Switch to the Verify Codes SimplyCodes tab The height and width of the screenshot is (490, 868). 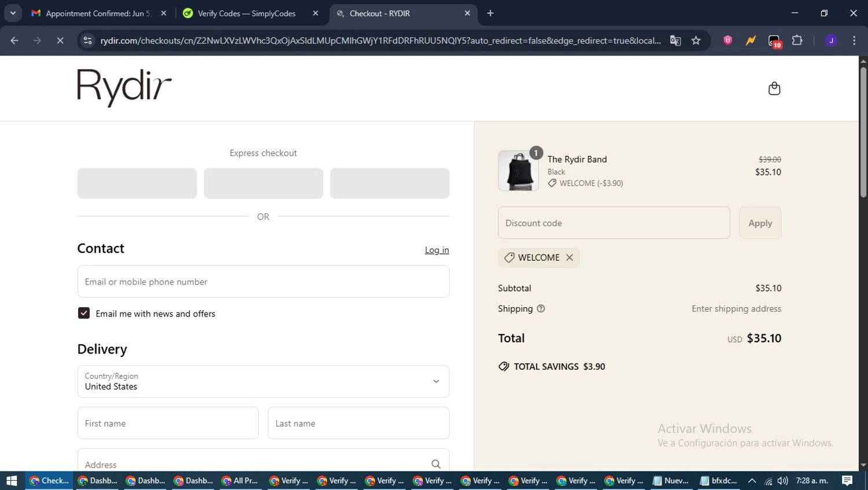coord(250,13)
